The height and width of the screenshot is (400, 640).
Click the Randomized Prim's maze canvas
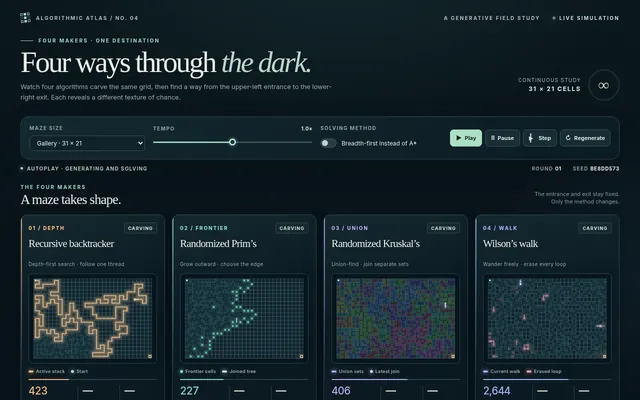click(x=244, y=318)
